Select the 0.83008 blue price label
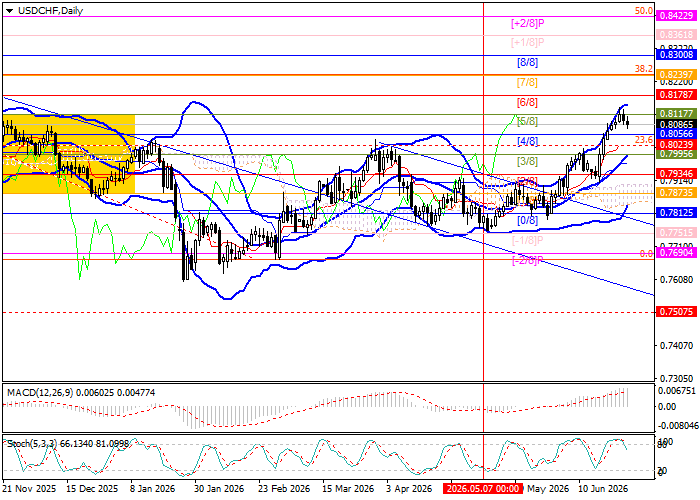700x500 pixels. pos(676,55)
